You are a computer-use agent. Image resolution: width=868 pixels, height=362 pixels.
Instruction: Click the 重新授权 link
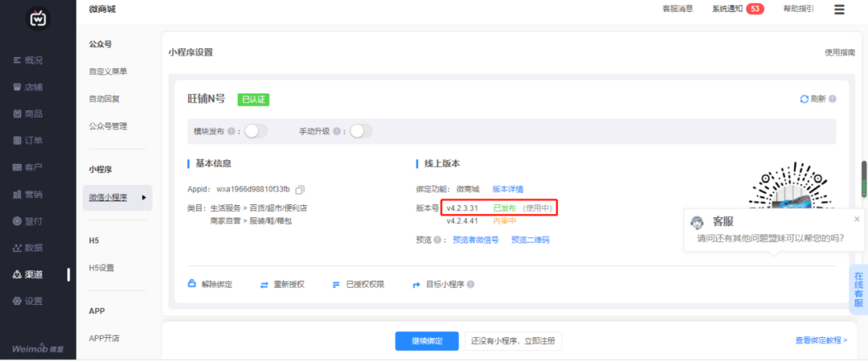289,285
